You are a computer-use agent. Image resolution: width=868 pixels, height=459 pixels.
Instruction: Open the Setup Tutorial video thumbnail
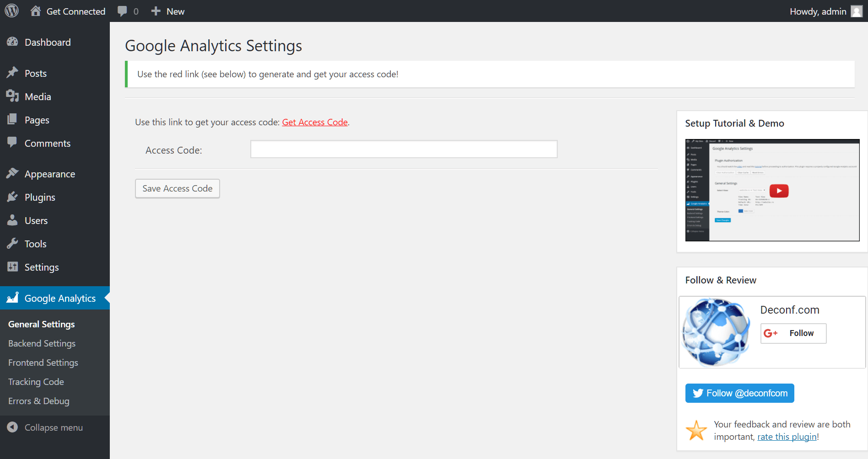772,190
